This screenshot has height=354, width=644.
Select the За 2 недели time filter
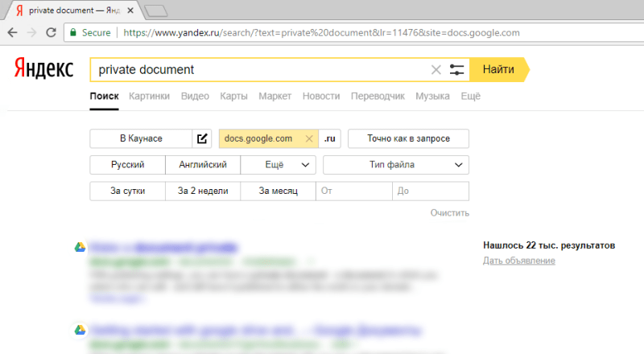click(202, 191)
